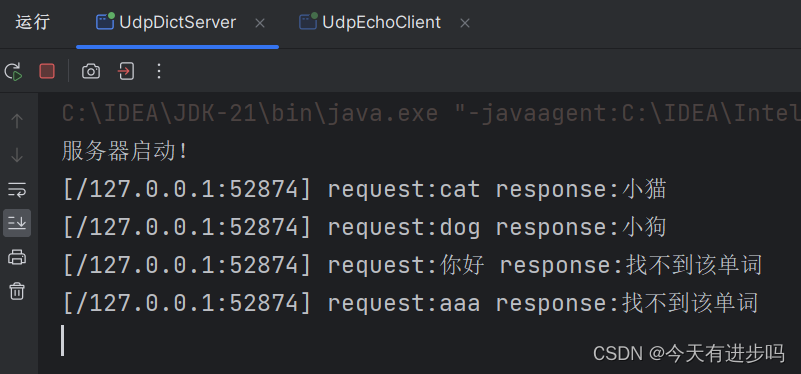The image size is (801, 374).
Task: Click the 服务器启动! output line
Action: click(125, 152)
